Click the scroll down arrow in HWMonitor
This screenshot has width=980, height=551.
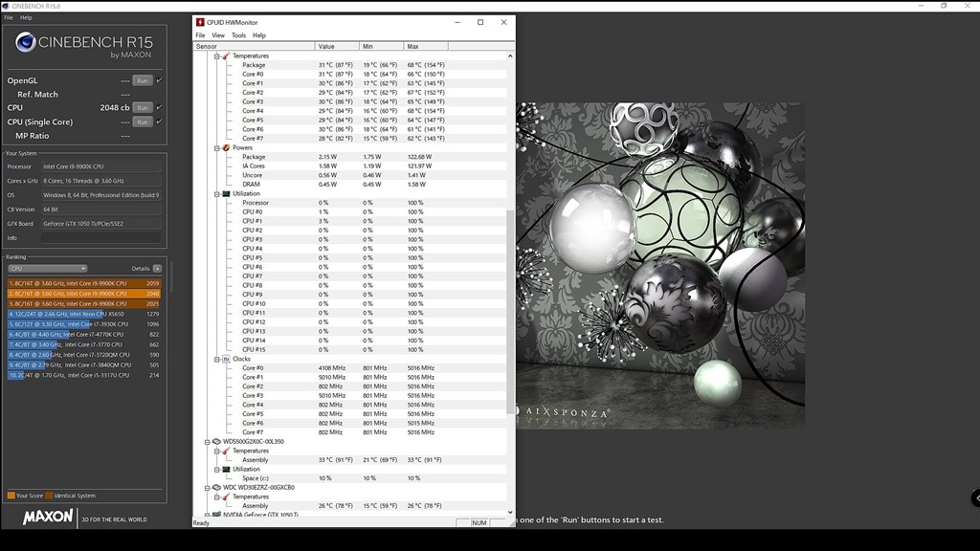pyautogui.click(x=510, y=513)
